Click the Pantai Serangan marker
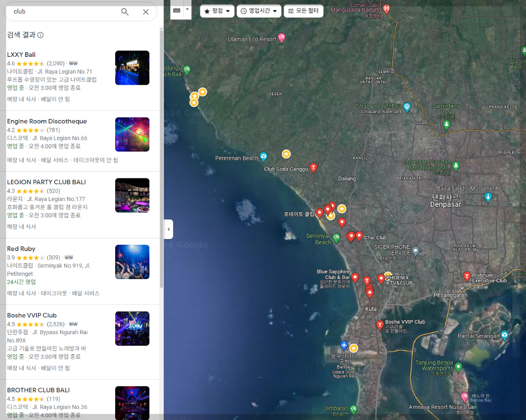Image resolution: width=526 pixels, height=420 pixels. click(x=504, y=334)
